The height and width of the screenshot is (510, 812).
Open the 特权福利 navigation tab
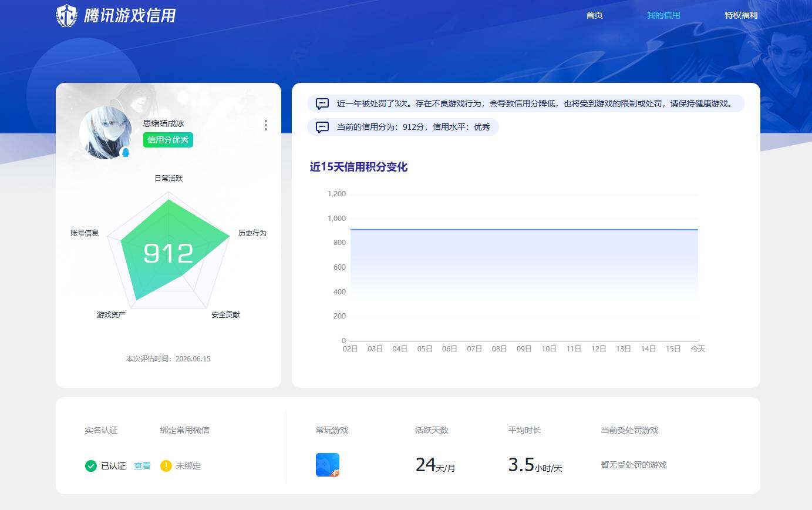[741, 15]
